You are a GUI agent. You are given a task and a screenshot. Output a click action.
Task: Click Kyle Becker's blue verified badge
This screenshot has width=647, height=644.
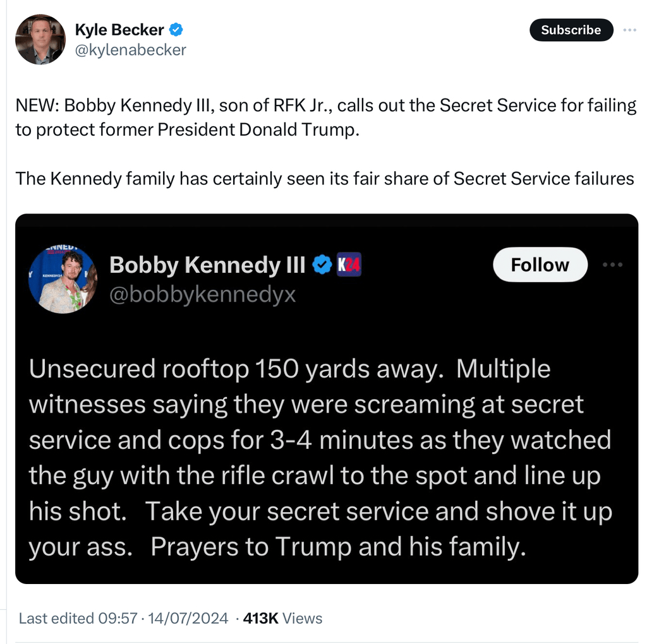coord(176,30)
